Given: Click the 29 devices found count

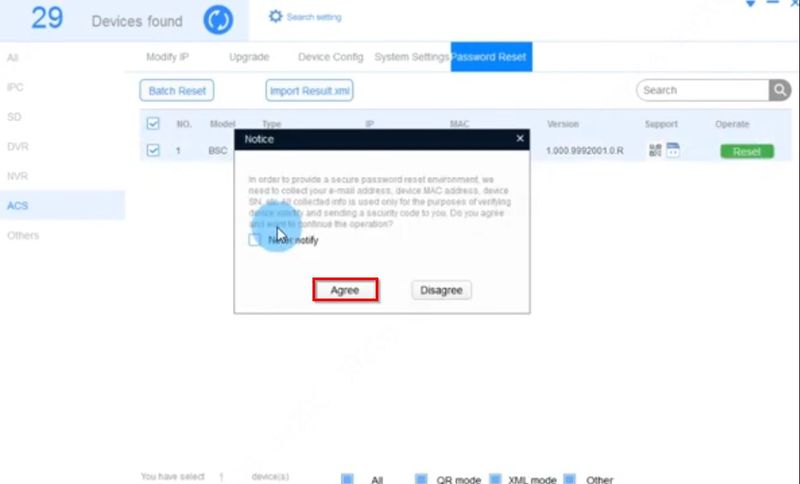Looking at the screenshot, I should (47, 18).
